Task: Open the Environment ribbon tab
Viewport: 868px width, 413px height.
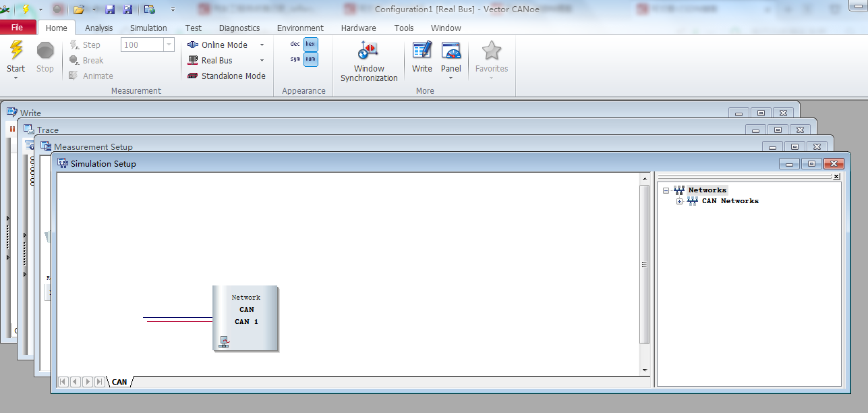Action: pyautogui.click(x=300, y=28)
